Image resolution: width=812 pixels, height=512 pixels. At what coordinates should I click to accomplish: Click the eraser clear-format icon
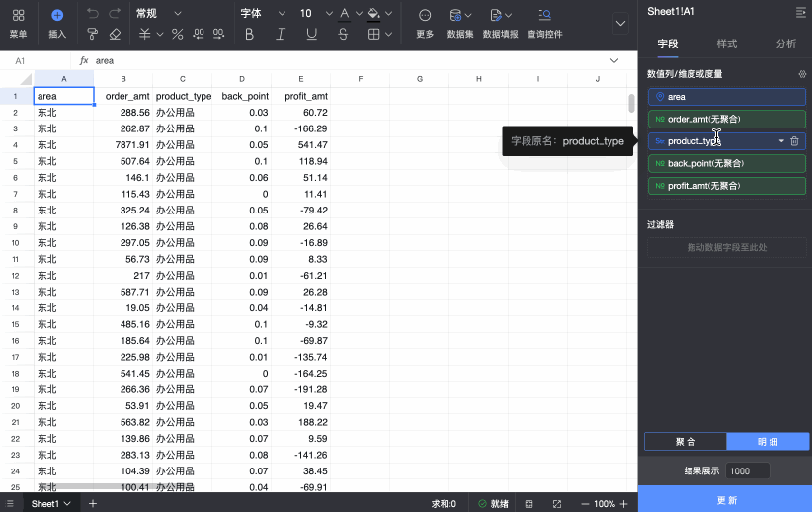pyautogui.click(x=115, y=34)
